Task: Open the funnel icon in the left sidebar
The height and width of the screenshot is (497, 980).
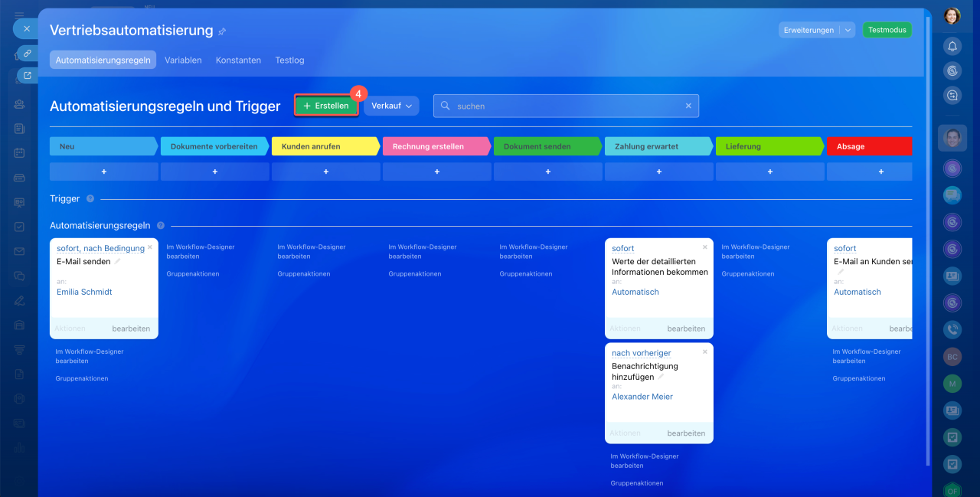Action: [19, 349]
